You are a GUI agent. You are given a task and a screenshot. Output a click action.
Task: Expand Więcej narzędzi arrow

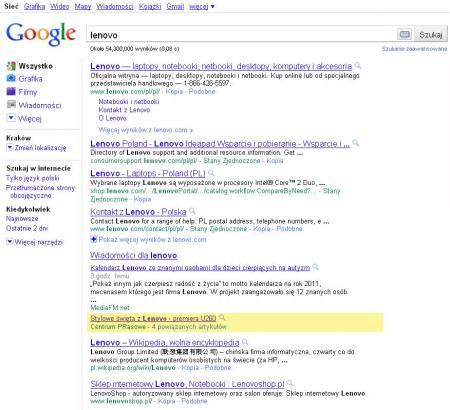[9, 242]
